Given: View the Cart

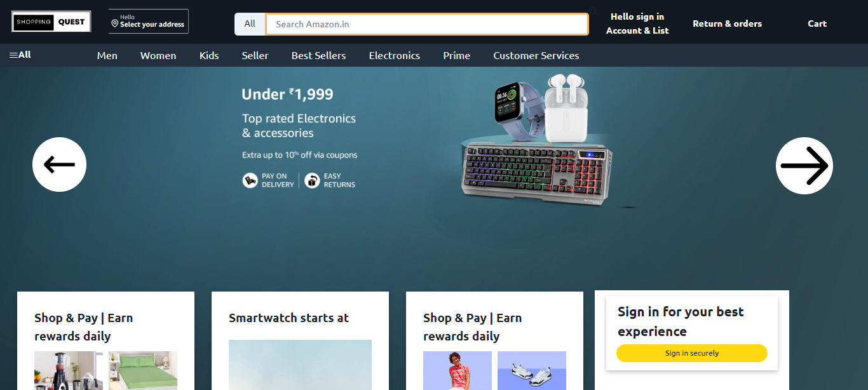Looking at the screenshot, I should click(x=817, y=24).
